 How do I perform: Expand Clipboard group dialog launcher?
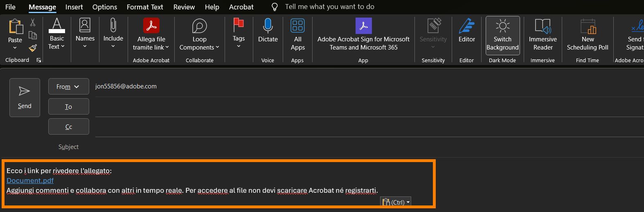click(39, 60)
